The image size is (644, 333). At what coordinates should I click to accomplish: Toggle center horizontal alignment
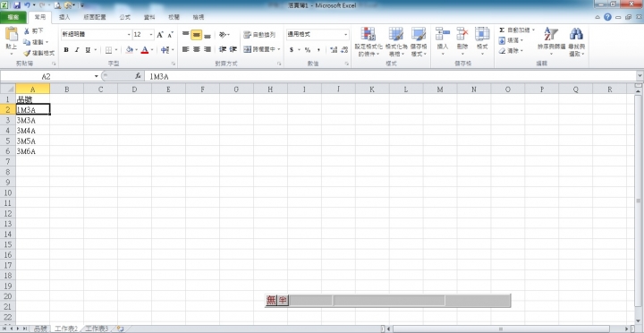click(x=196, y=49)
